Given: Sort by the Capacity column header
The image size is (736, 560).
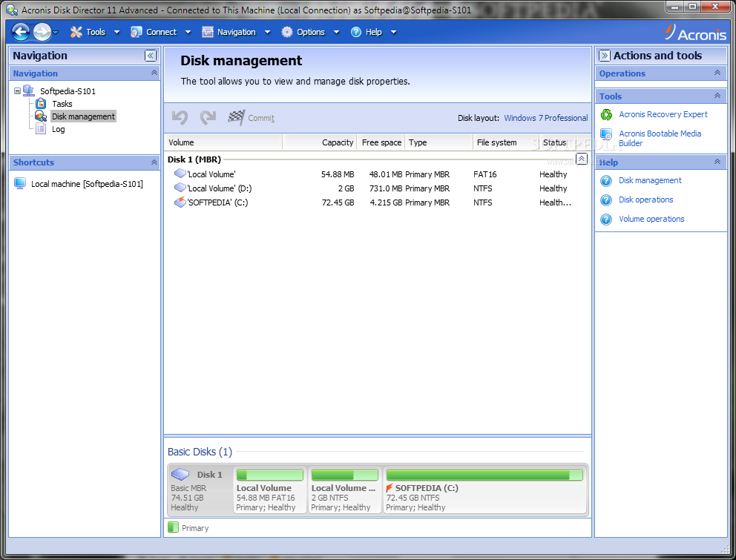Looking at the screenshot, I should pyautogui.click(x=320, y=142).
